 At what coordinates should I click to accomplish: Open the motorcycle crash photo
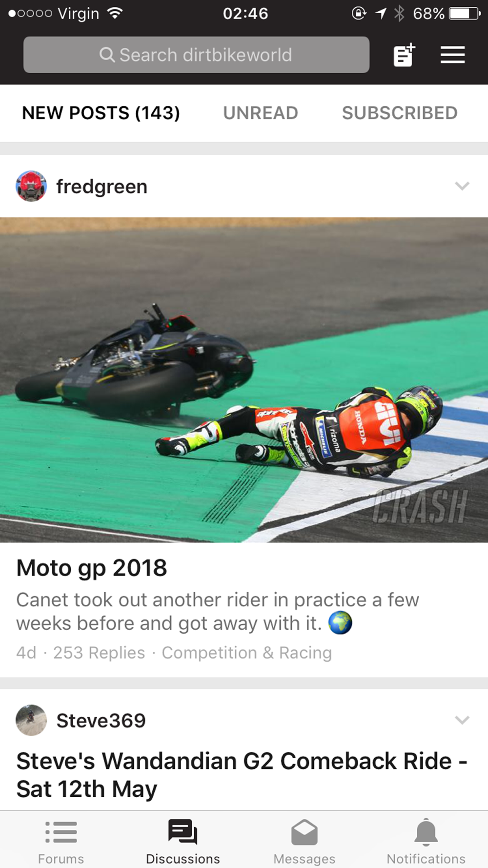[244, 380]
